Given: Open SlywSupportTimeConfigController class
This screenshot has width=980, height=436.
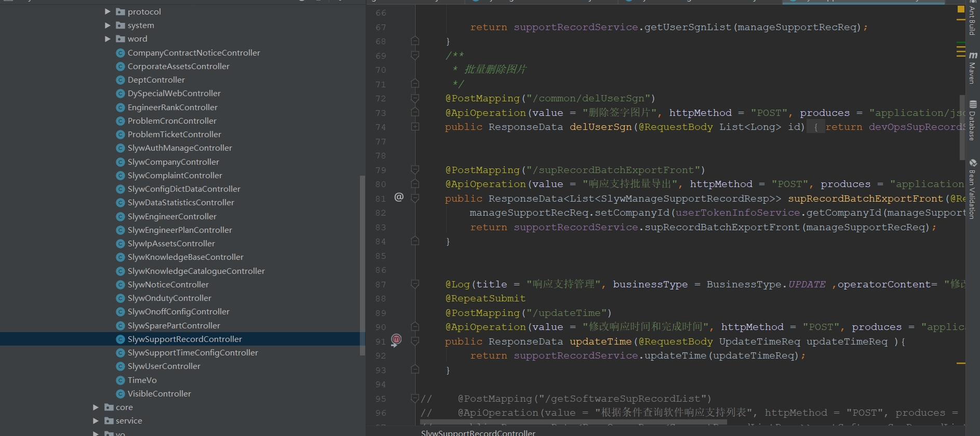Looking at the screenshot, I should tap(193, 352).
